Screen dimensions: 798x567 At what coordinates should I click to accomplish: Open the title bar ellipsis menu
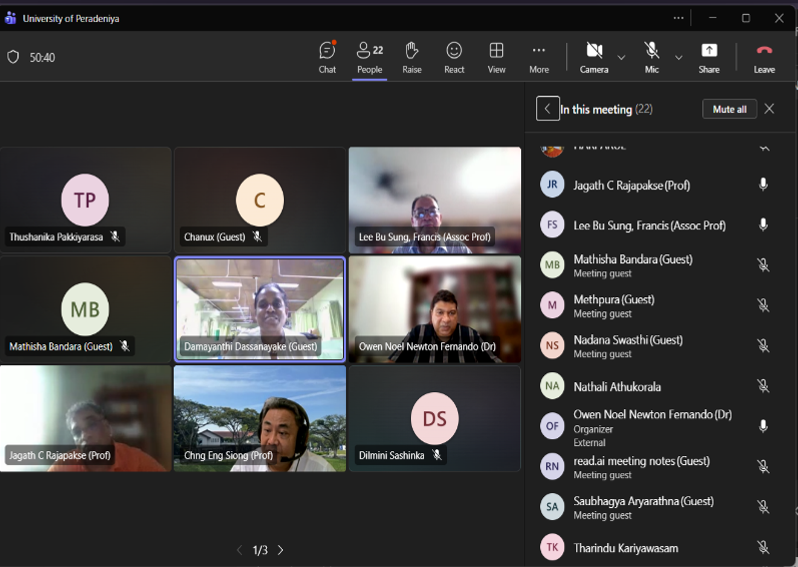click(678, 18)
